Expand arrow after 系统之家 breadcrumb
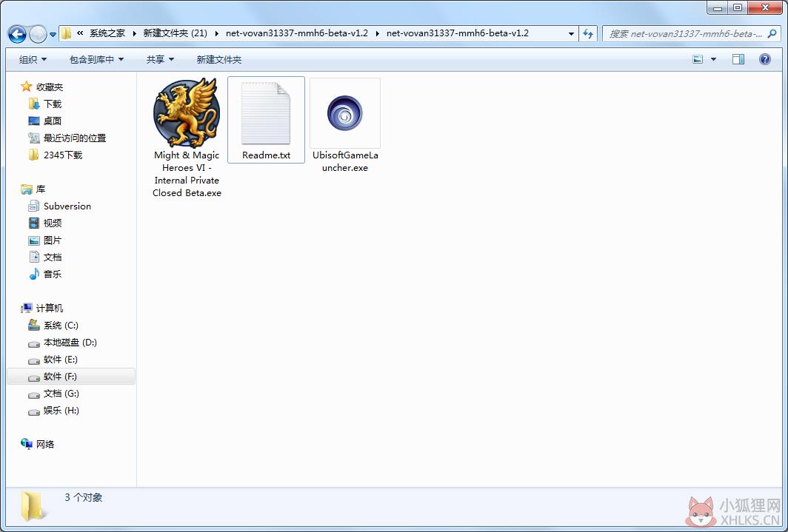This screenshot has height=532, width=788. (134, 33)
